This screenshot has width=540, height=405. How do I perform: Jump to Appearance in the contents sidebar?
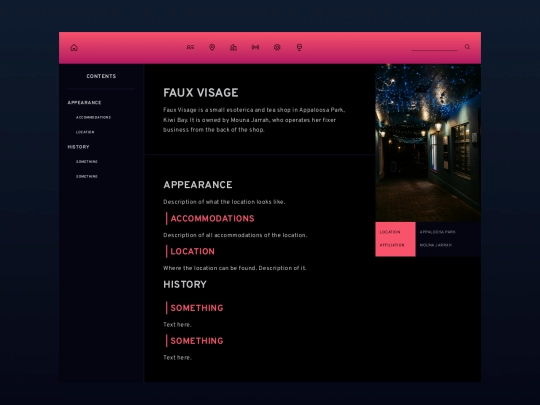pos(84,103)
